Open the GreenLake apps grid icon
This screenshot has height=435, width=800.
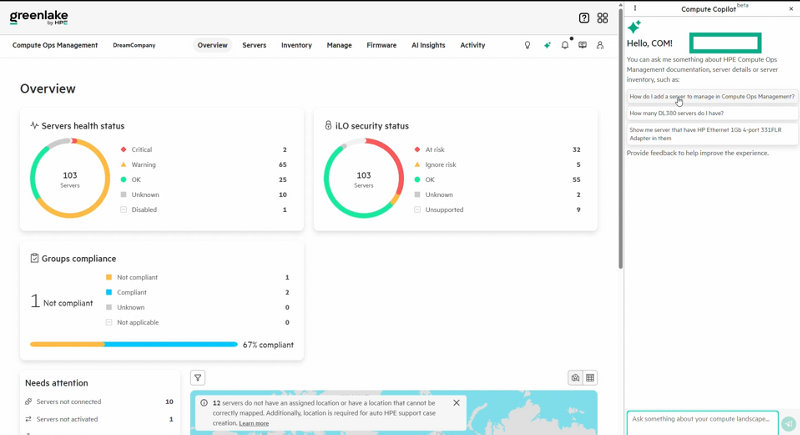tap(603, 18)
